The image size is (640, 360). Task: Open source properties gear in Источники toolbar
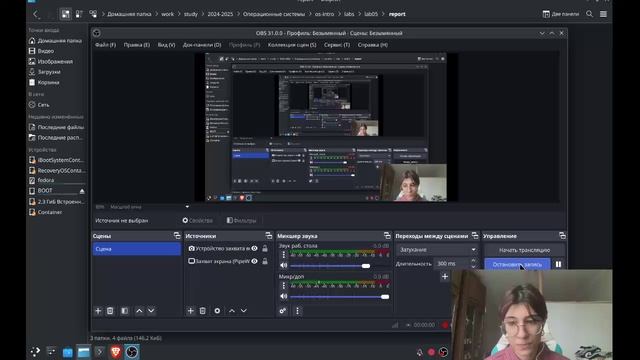pyautogui.click(x=217, y=311)
